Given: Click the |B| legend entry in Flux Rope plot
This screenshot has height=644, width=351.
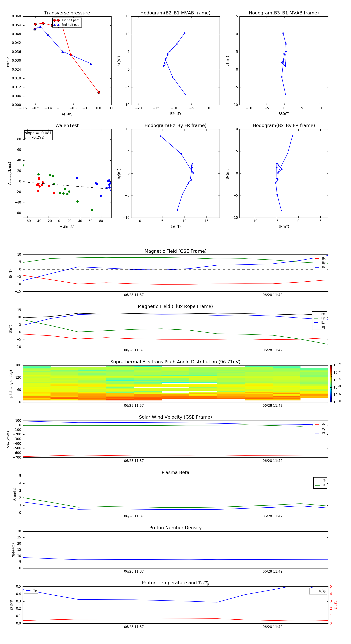Looking at the screenshot, I should (320, 327).
